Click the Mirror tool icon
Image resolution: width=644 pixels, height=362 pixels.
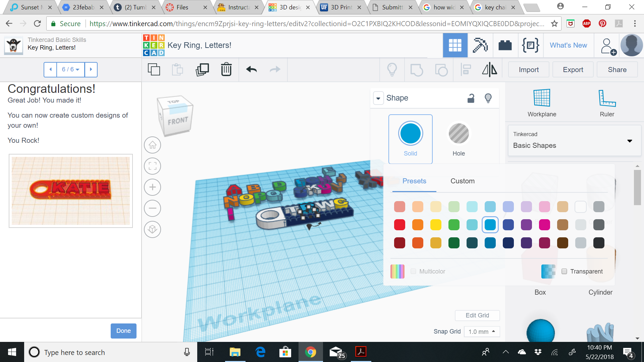click(x=489, y=70)
